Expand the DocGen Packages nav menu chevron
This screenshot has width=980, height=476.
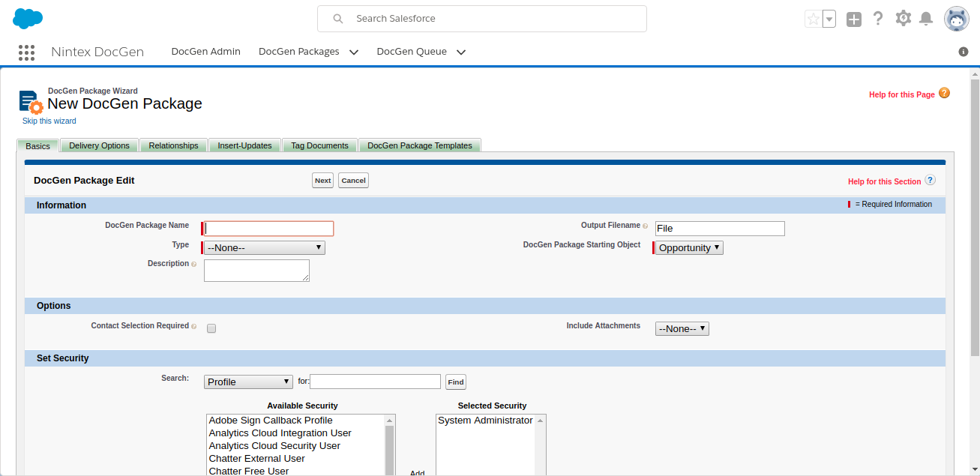pyautogui.click(x=354, y=52)
